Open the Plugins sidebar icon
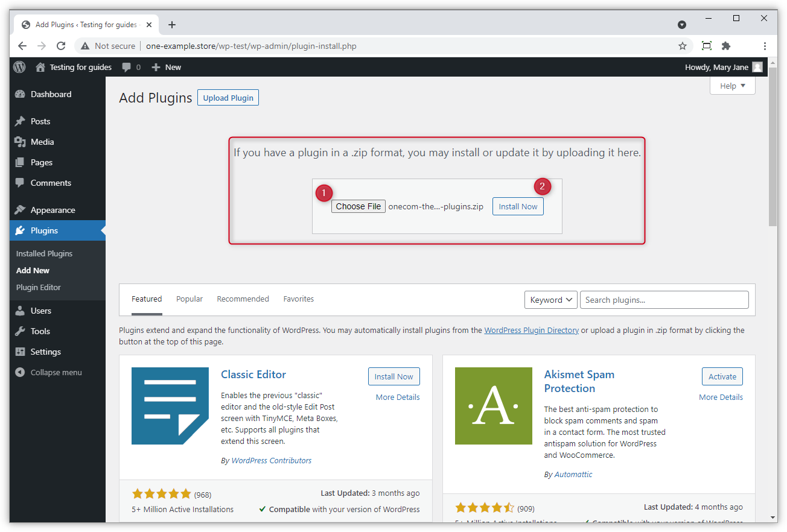Screen dimensions: 787x532 click(21, 230)
